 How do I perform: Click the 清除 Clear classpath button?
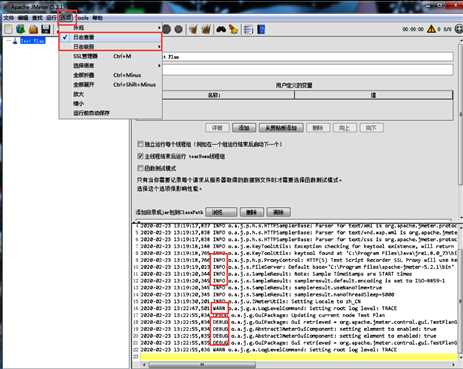pyautogui.click(x=278, y=212)
